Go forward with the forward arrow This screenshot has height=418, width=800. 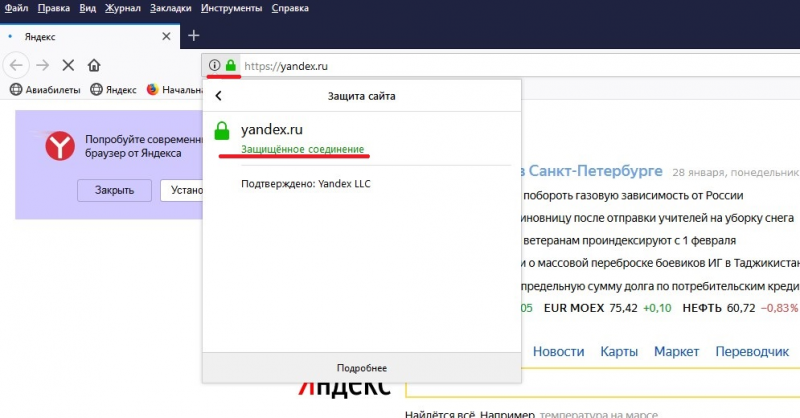43,65
